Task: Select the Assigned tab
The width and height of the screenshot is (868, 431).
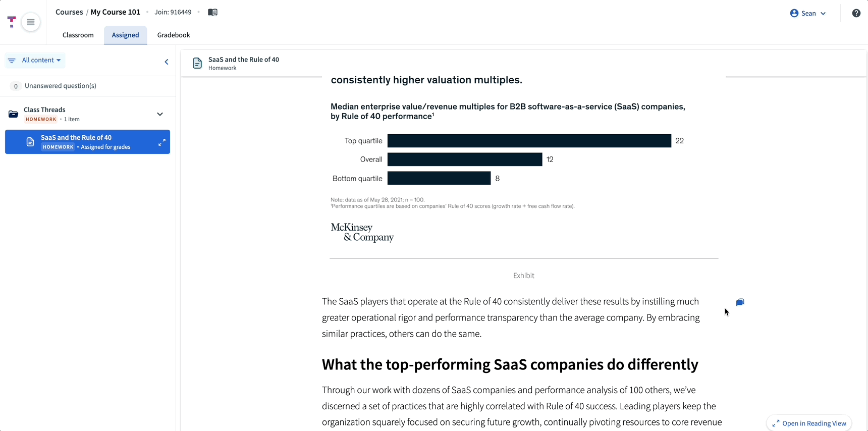Action: [x=125, y=35]
